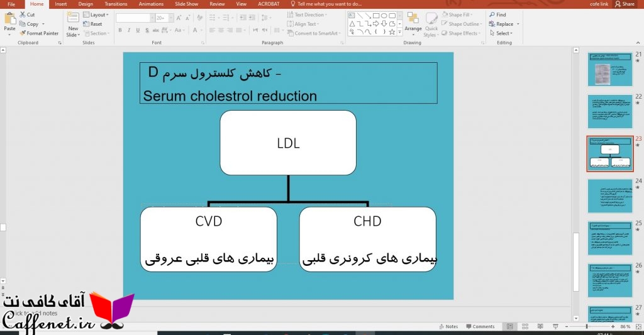Open the Layout dropdown
Screen dimensions: 644x335
pos(96,15)
